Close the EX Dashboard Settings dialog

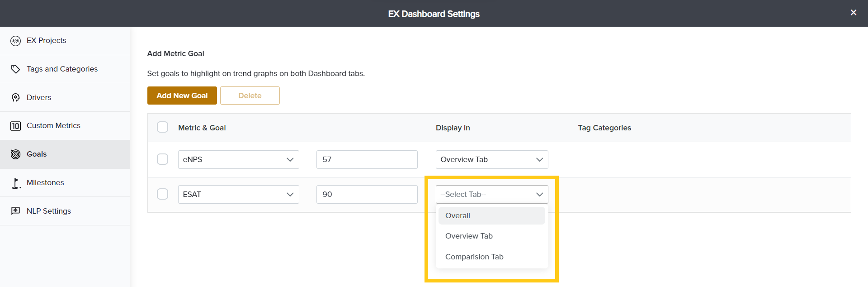click(853, 13)
